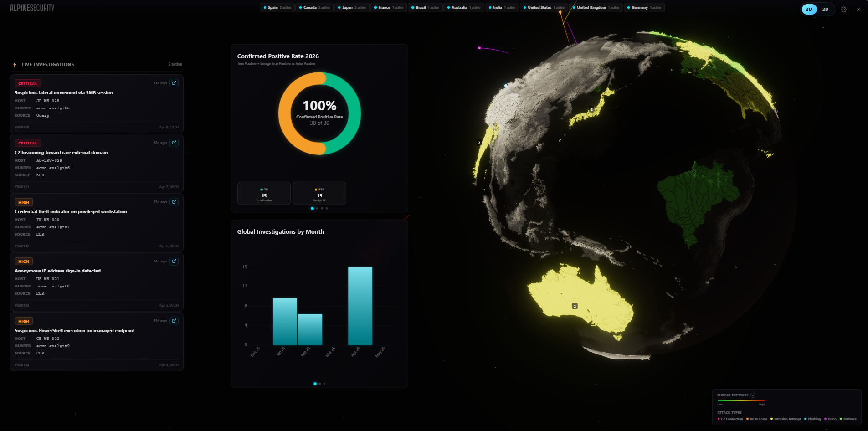The image size is (868, 431).
Task: Click HIGH badge on credential theft card
Action: [x=24, y=202]
